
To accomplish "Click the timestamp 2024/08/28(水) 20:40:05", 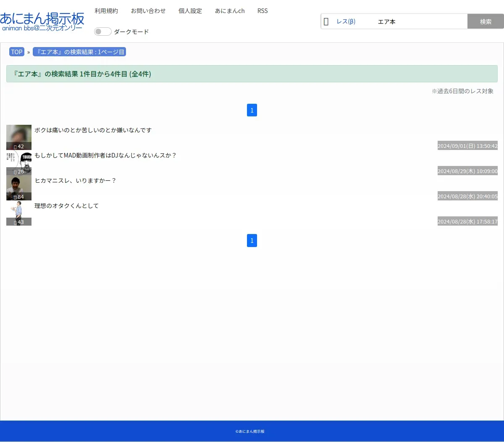I will (x=467, y=196).
